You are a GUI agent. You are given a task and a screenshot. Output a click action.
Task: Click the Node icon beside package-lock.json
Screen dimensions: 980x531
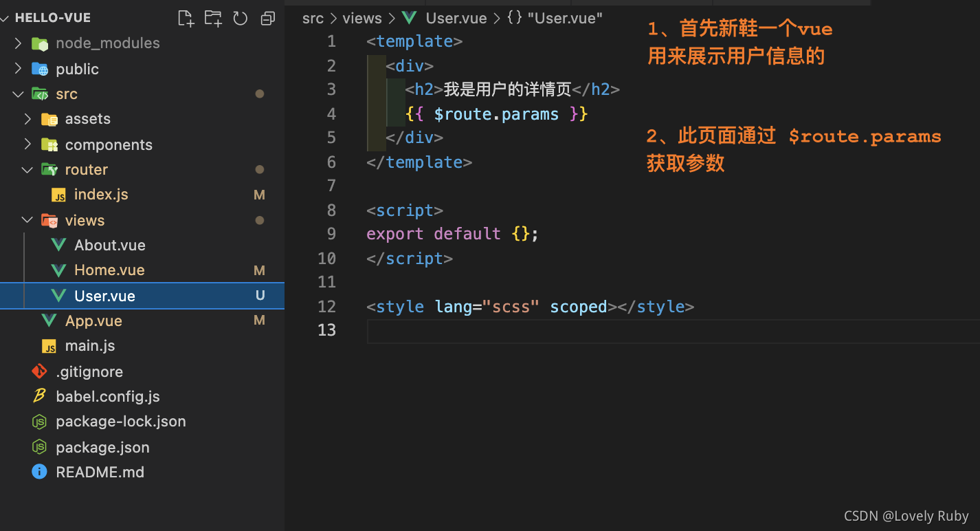[x=40, y=422]
